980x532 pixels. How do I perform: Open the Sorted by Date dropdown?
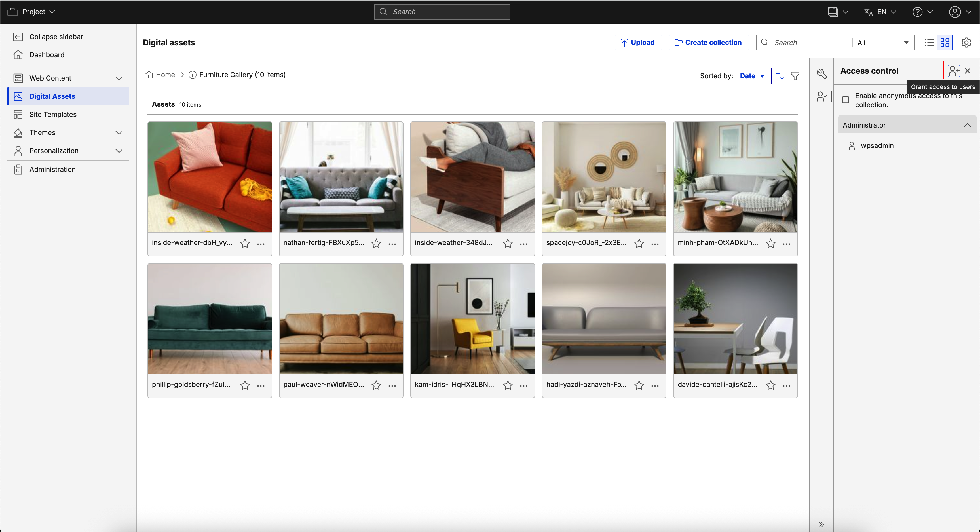point(752,76)
